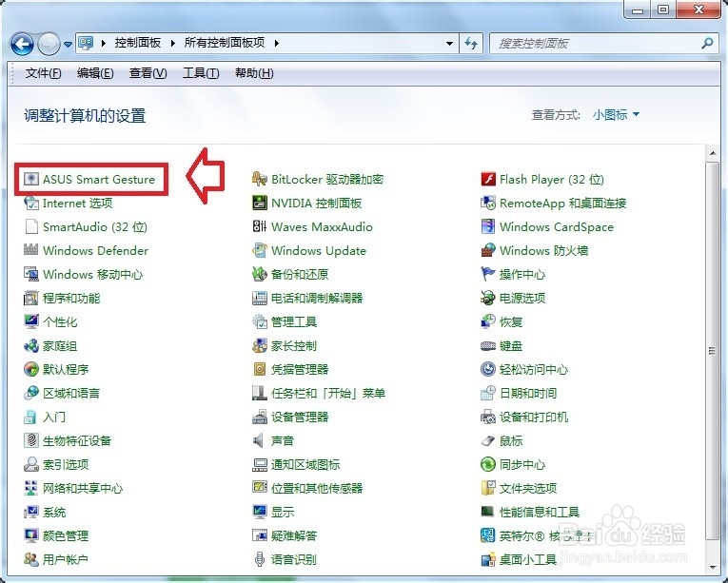Click 所有控制面板项 breadcrumb
This screenshot has width=728, height=583.
[x=225, y=43]
